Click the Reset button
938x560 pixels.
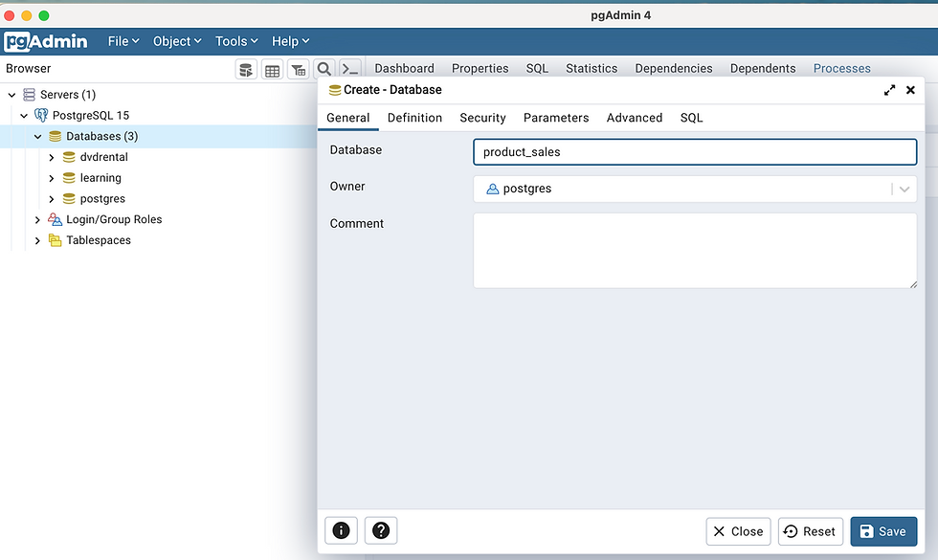coord(811,531)
